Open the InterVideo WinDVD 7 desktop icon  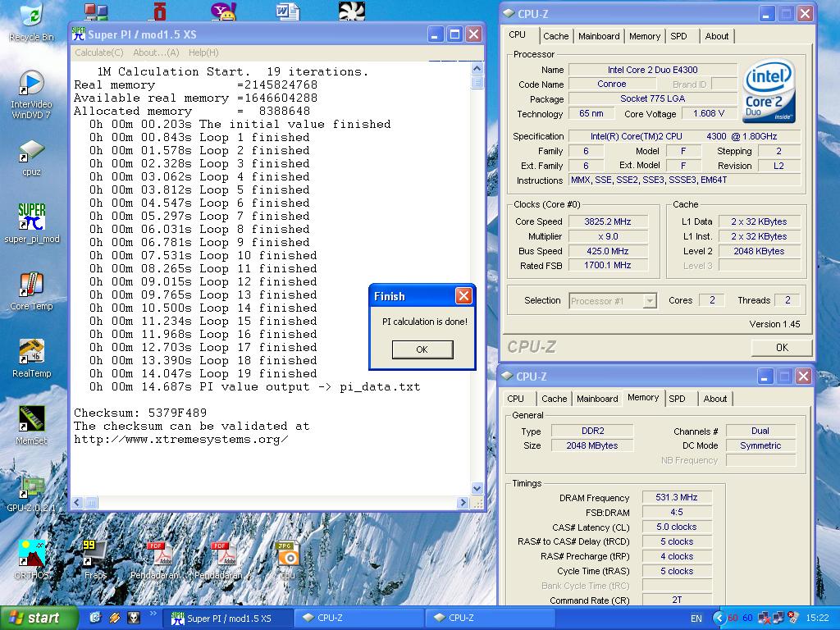(x=32, y=95)
